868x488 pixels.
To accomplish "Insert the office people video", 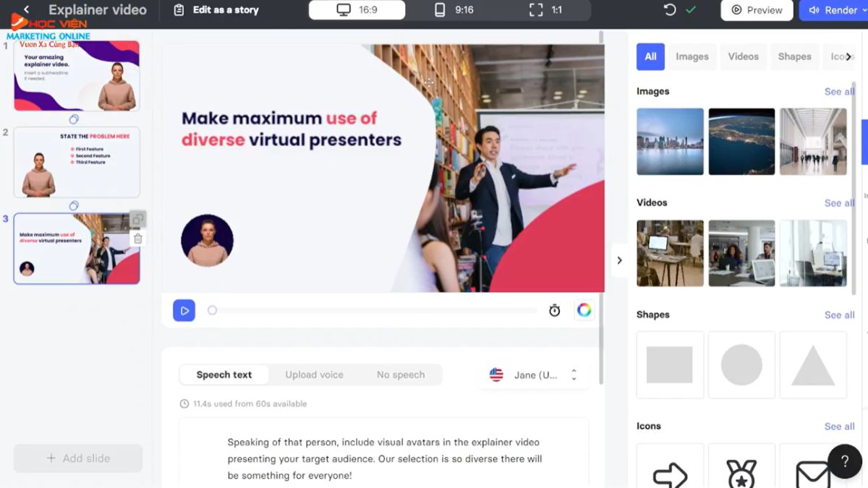I will click(x=741, y=253).
